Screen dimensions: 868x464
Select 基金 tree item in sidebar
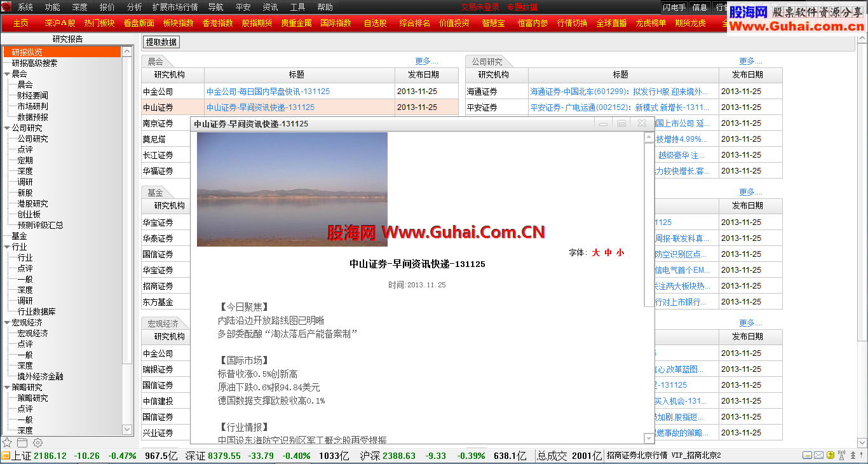tap(19, 236)
